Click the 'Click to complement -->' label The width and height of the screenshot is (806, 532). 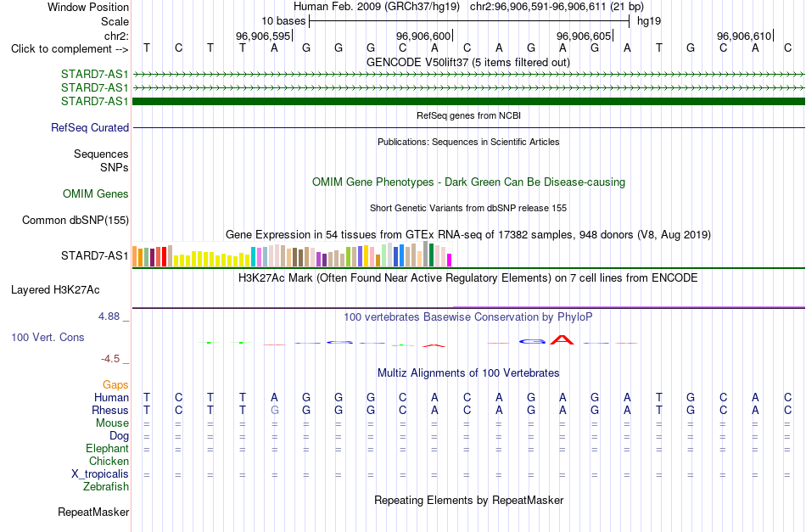[x=70, y=49]
